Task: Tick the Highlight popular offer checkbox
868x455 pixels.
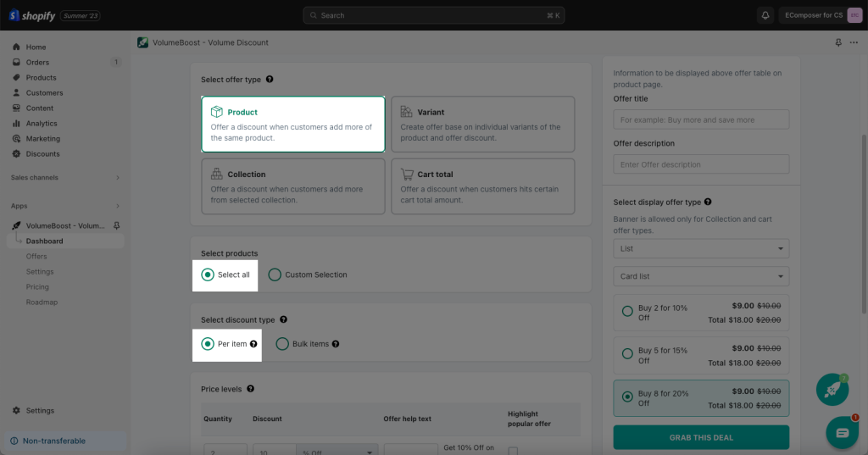Action: click(513, 451)
